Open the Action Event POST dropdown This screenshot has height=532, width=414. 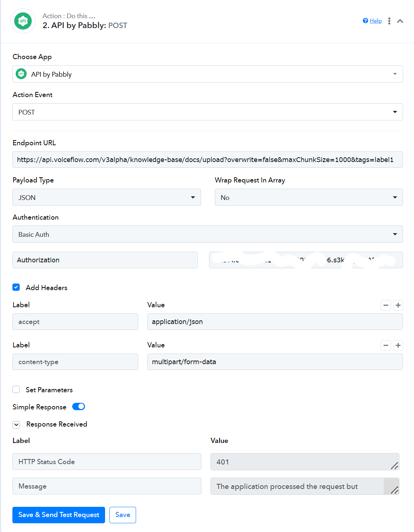point(208,112)
